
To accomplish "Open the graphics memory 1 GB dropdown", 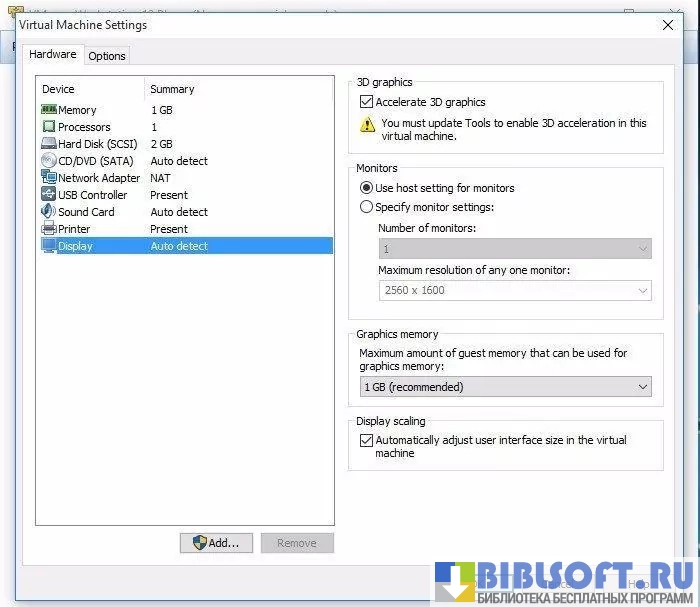I will (505, 387).
